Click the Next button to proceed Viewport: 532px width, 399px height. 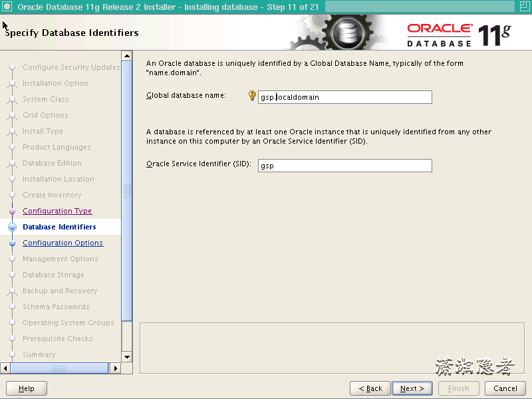coord(412,388)
